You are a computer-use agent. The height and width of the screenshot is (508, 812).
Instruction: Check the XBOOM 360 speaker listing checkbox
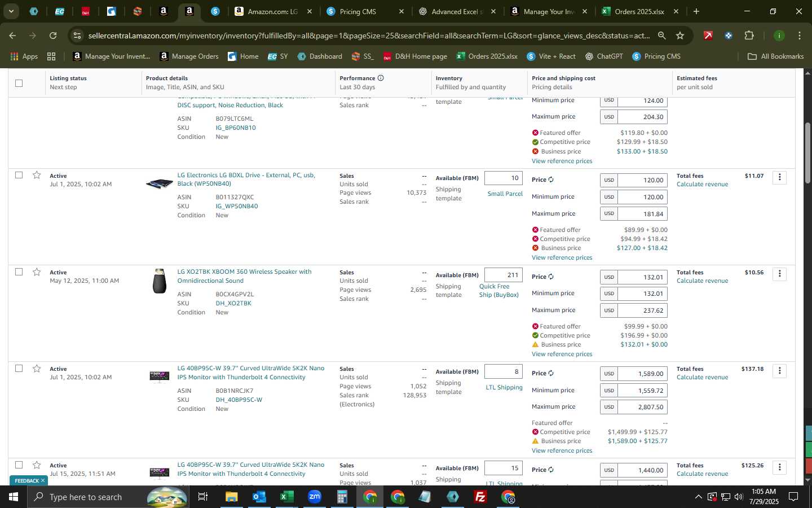19,271
